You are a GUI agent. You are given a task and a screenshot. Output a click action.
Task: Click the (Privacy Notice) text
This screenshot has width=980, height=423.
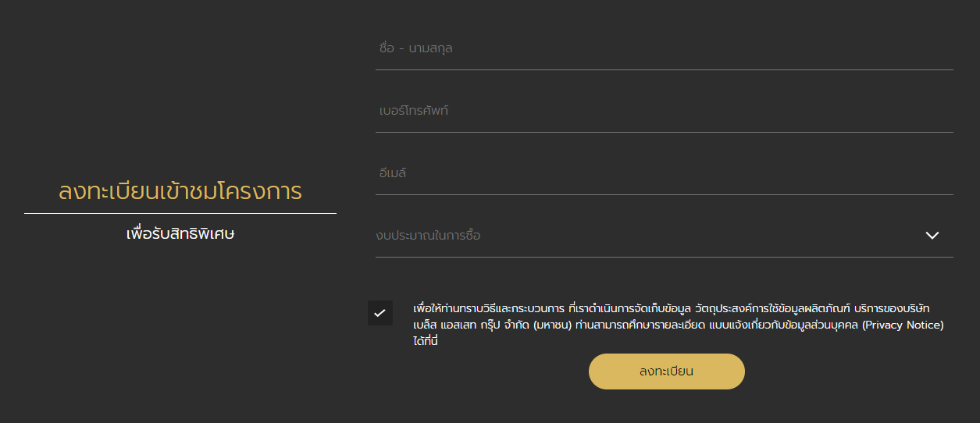(903, 325)
